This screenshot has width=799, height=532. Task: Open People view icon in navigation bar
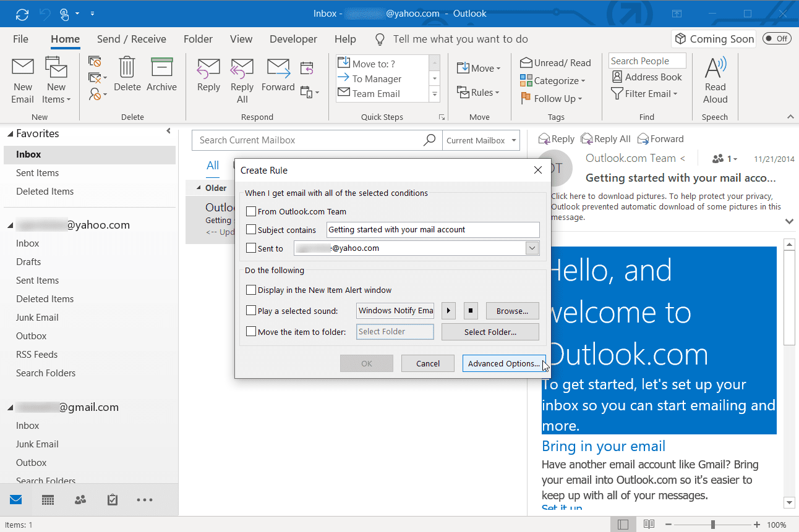pos(80,500)
